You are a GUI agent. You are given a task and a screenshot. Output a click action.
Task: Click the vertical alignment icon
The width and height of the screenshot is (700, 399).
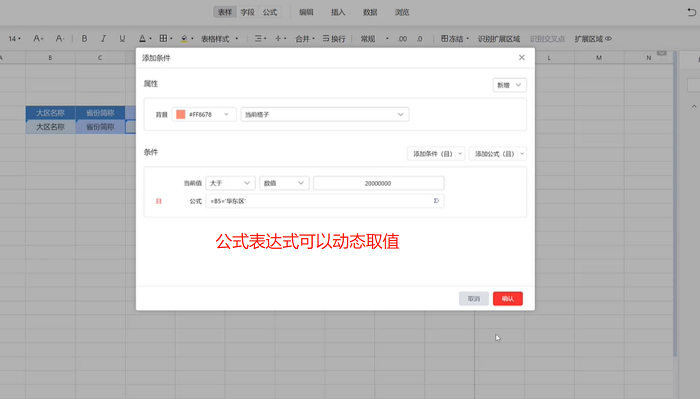pos(278,39)
